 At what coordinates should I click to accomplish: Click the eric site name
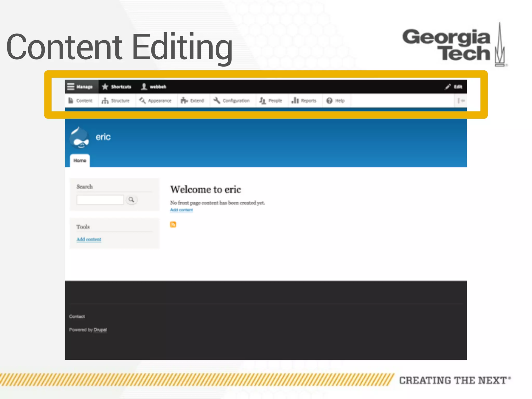[103, 137]
